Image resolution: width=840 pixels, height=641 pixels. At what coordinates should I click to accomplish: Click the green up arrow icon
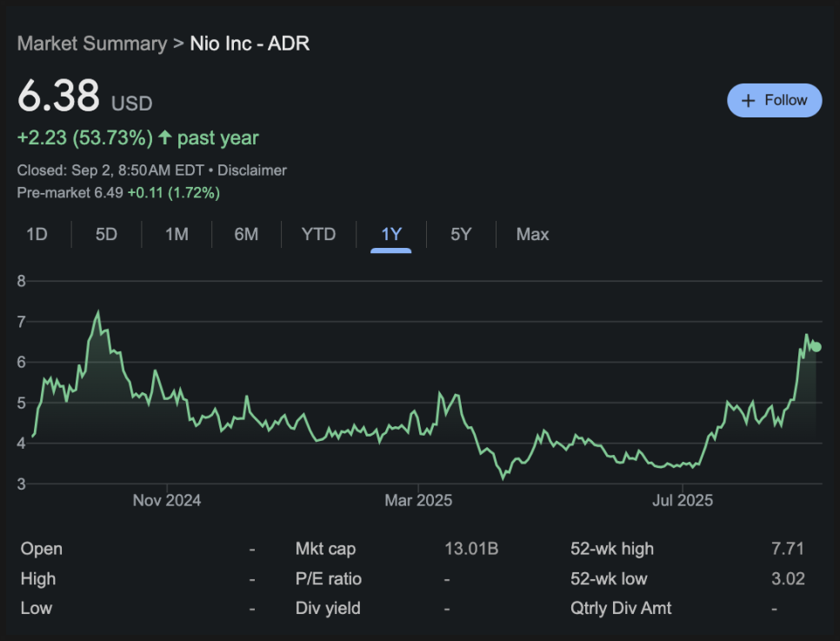(x=165, y=137)
